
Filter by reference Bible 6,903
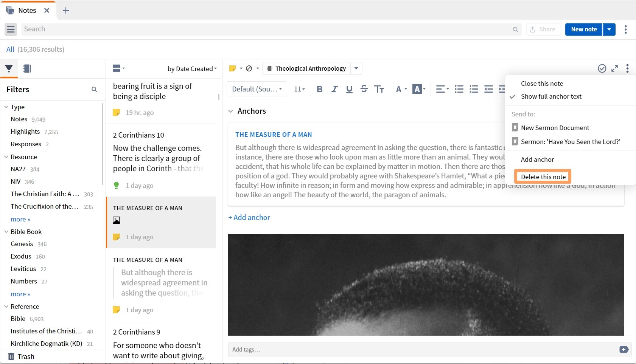27,319
